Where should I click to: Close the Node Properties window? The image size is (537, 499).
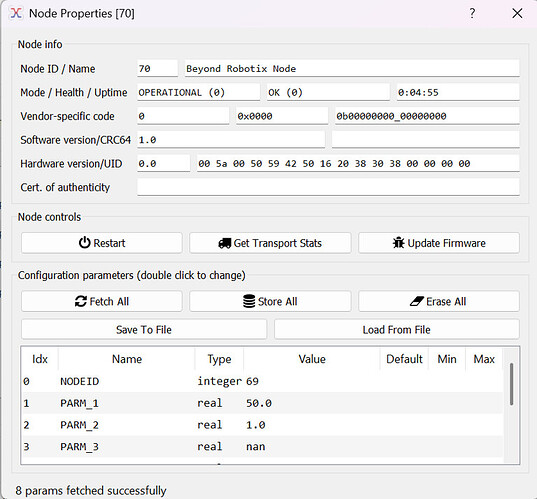pos(517,13)
